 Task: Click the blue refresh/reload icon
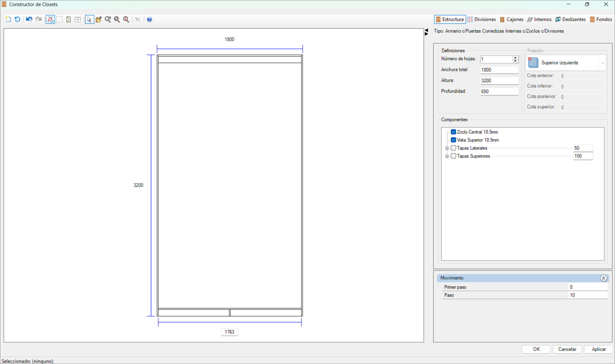coord(17,19)
